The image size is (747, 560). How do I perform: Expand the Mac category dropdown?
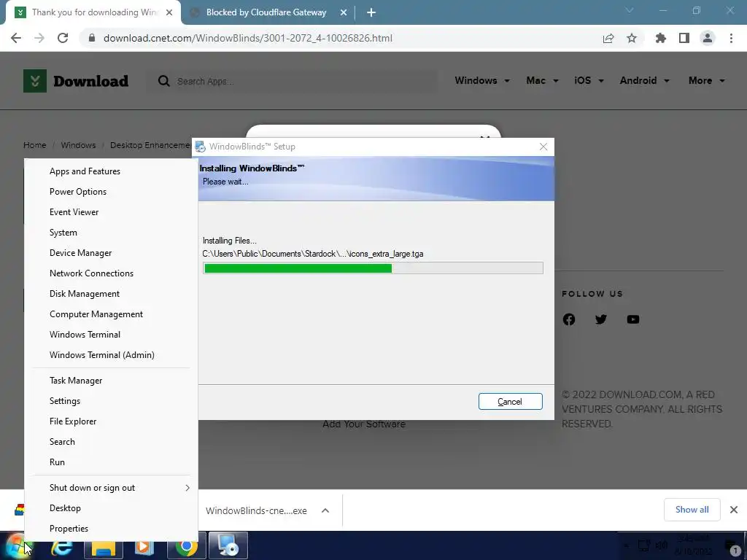[x=542, y=80]
